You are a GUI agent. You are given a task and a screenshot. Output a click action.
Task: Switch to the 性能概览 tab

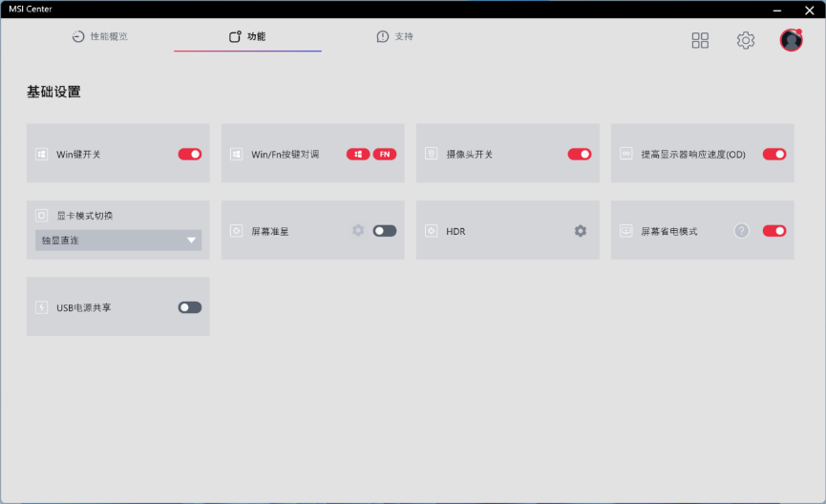coord(100,36)
